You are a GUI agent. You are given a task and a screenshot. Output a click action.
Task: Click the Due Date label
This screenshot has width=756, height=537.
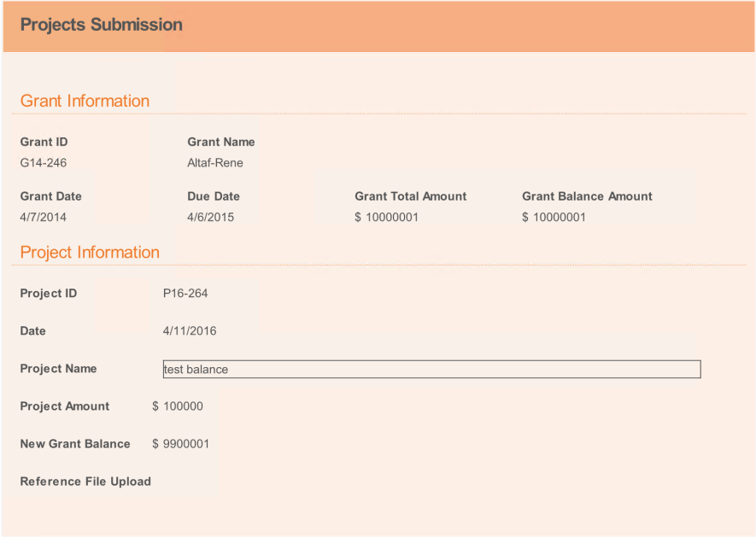[x=214, y=196]
